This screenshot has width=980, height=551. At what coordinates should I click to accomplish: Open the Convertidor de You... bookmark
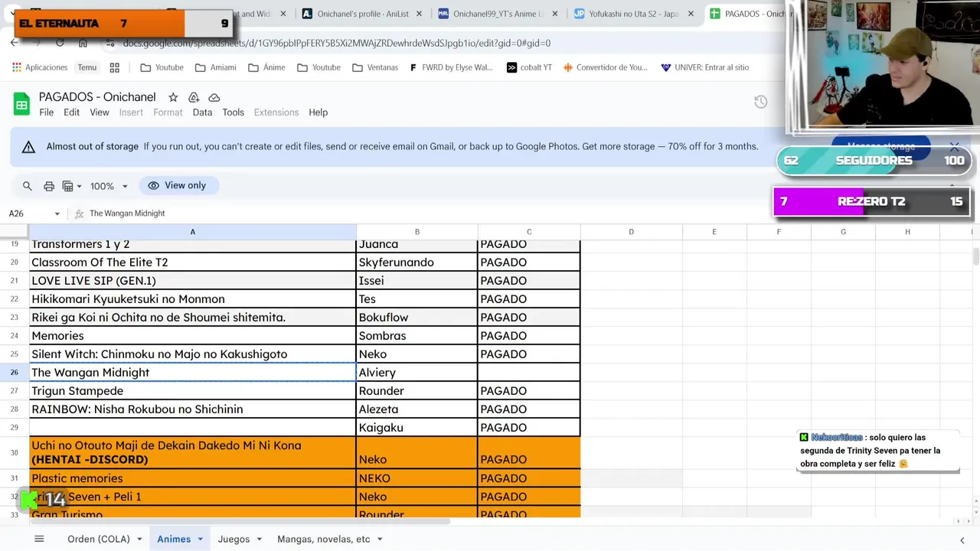coord(605,67)
